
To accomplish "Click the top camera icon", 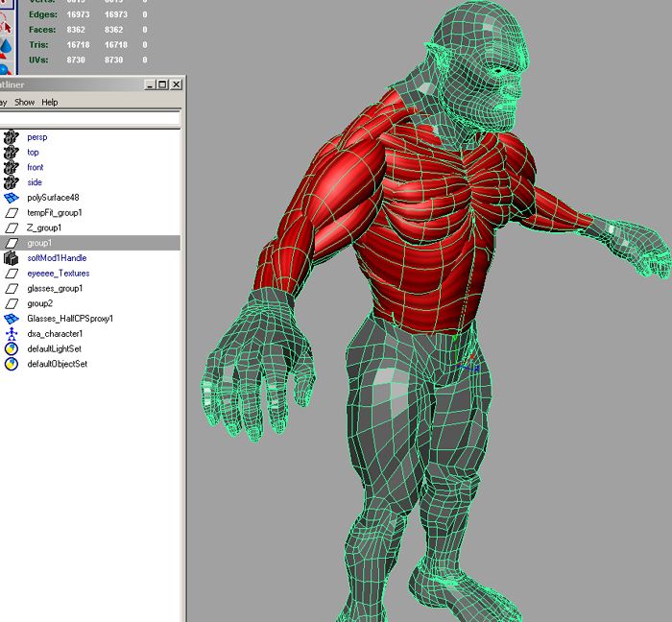I will pyautogui.click(x=12, y=152).
